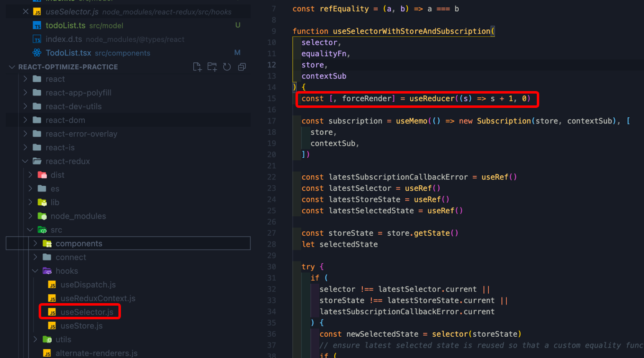Click latestSubscriptionCallbackError declaration on line 22
The image size is (644, 358).
398,177
